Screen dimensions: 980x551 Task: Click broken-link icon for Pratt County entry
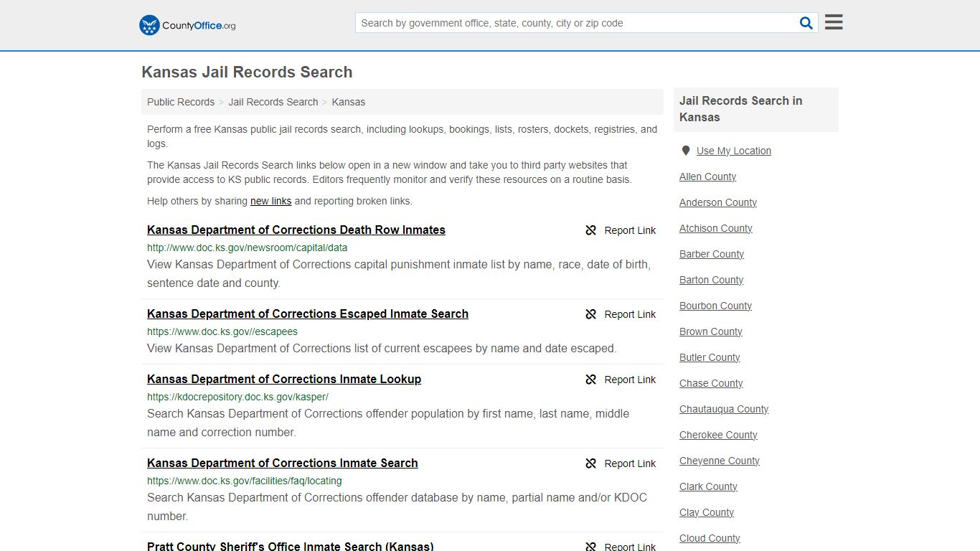[x=591, y=546]
